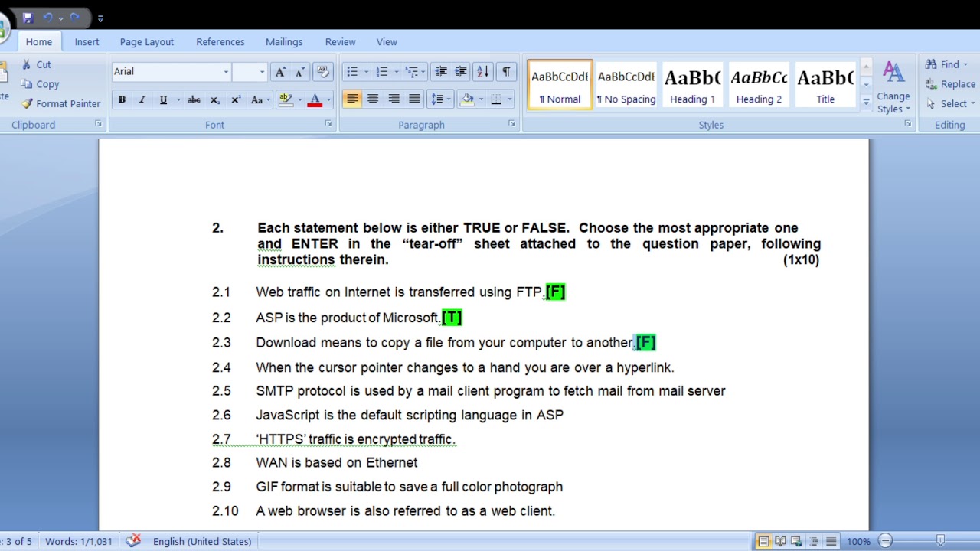
Task: Open the Home tab
Action: click(x=39, y=41)
